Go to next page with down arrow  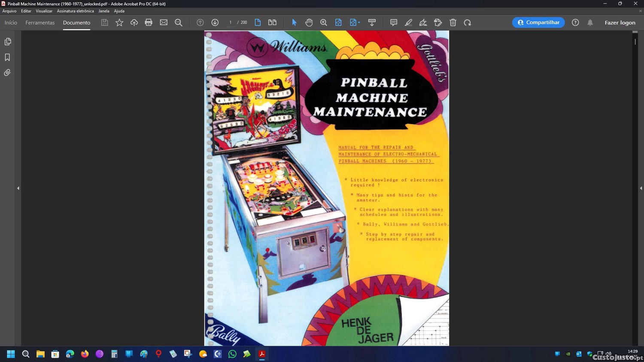pos(215,23)
